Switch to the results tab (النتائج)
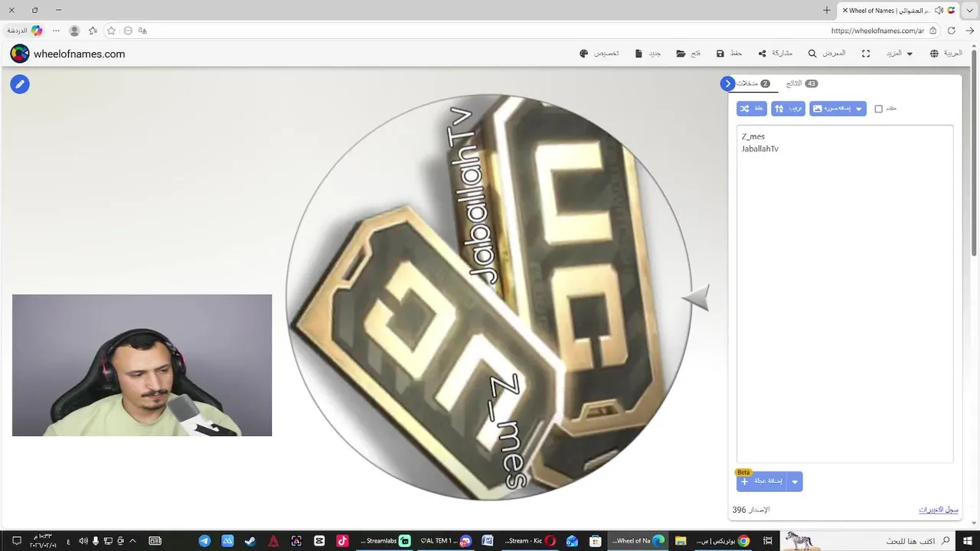The image size is (980, 551). click(x=802, y=83)
